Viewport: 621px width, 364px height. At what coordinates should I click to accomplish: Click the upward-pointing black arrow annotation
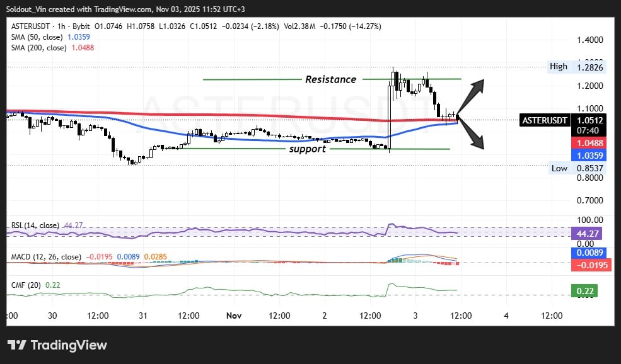pos(472,96)
